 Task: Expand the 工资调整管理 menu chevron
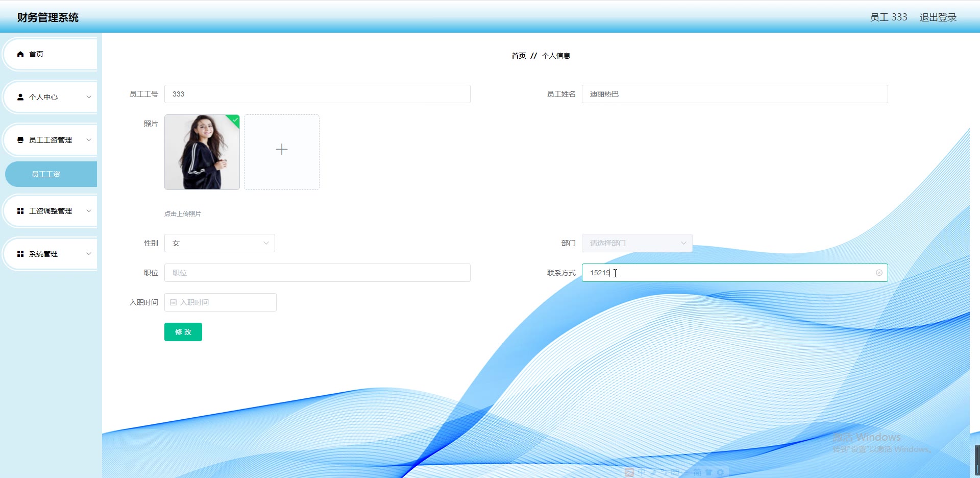click(x=89, y=211)
